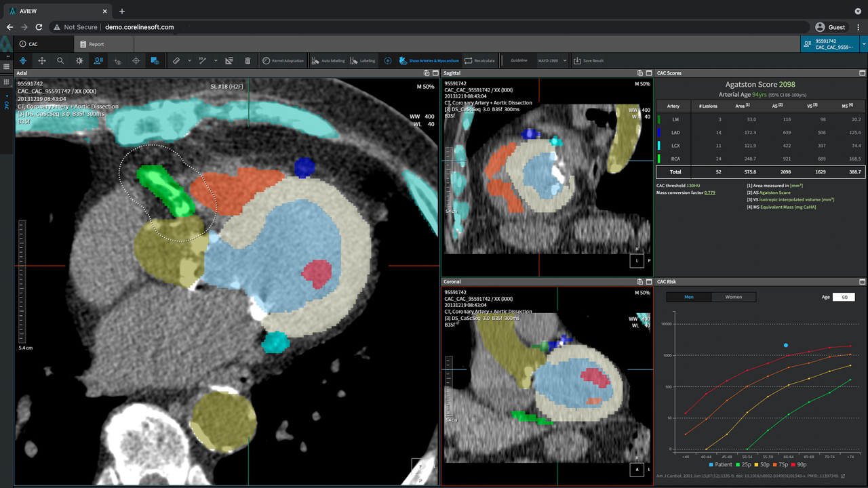868x488 pixels.
Task: Select Women in CAC Risk
Action: 733,297
